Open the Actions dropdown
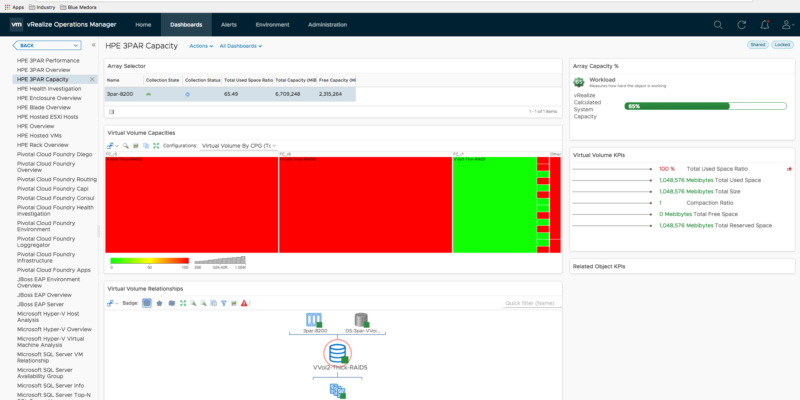This screenshot has width=800, height=400. 201,46
